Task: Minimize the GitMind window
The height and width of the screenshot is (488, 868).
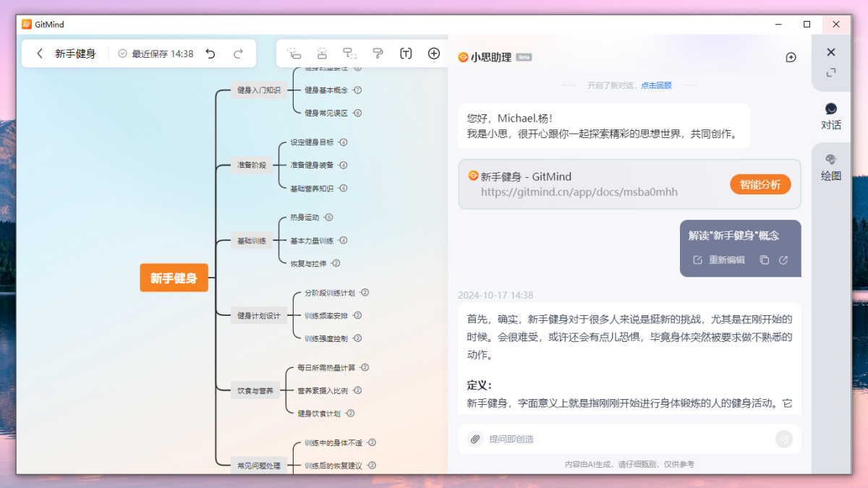Action: 778,24
